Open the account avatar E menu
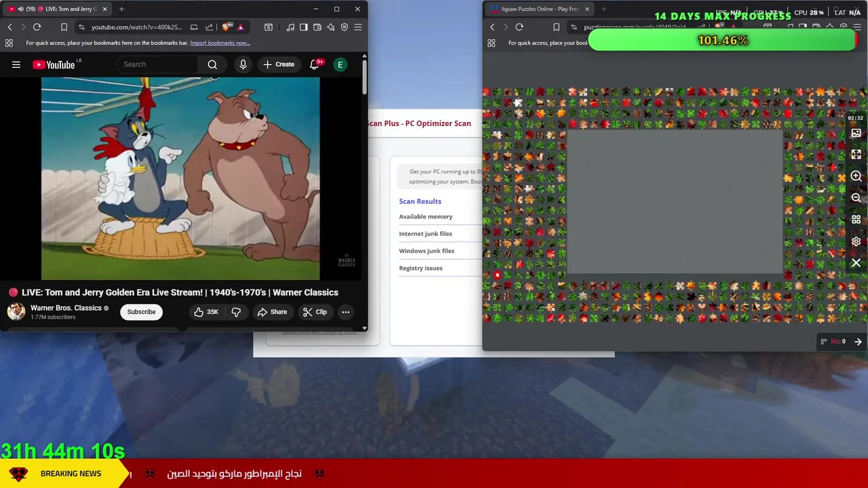This screenshot has width=868, height=488. click(x=340, y=64)
